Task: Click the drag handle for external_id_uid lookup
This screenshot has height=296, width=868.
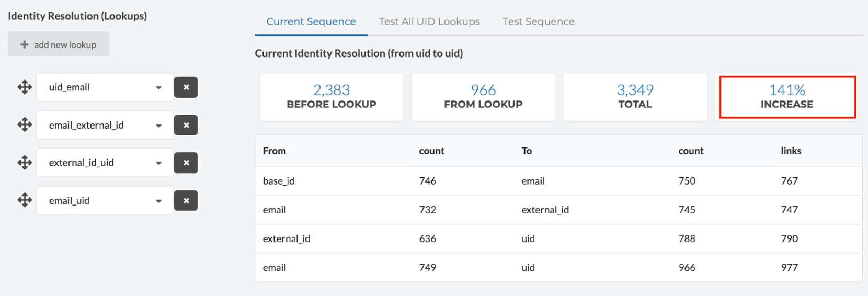Action: click(25, 163)
